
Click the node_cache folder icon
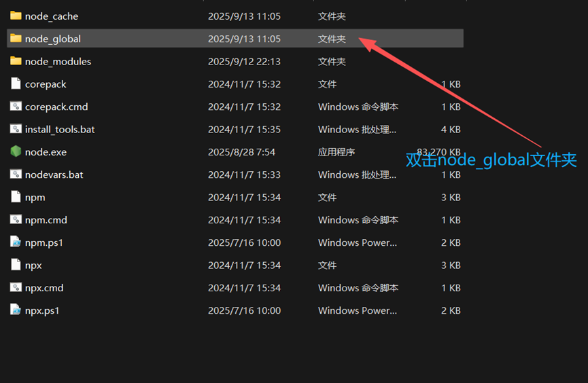(x=16, y=16)
